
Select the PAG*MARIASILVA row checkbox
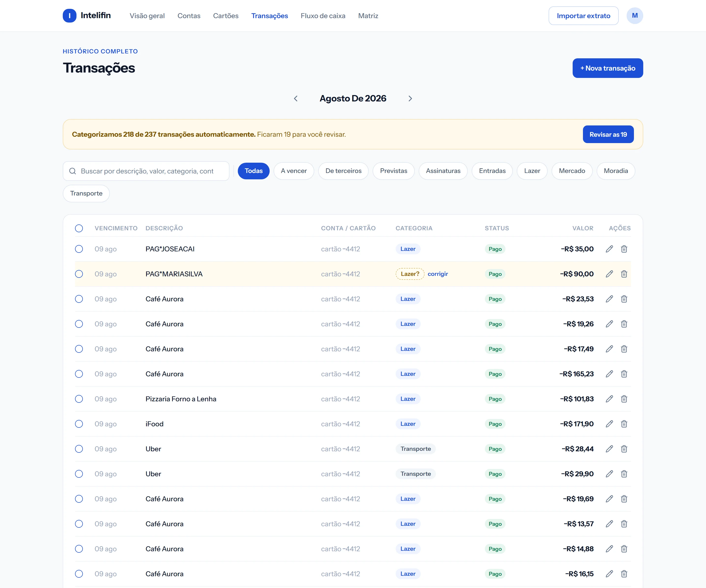click(79, 274)
